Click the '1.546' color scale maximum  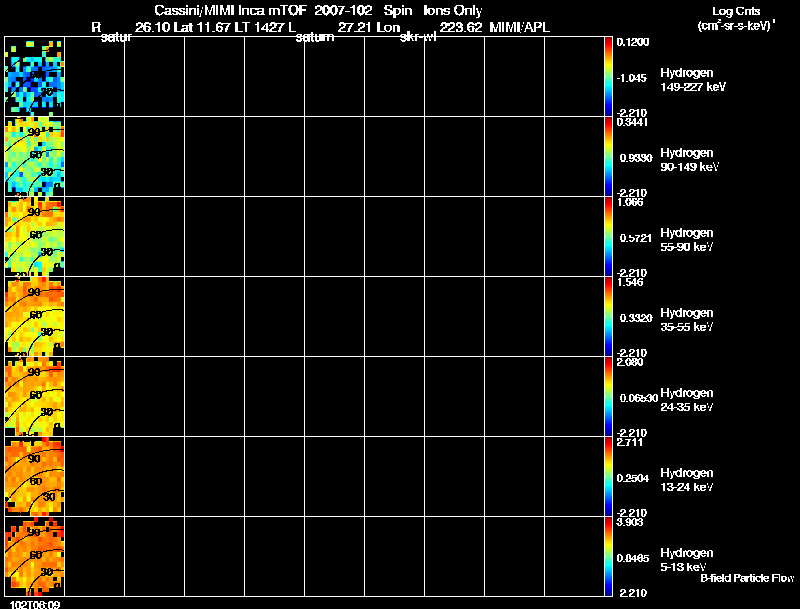[630, 282]
